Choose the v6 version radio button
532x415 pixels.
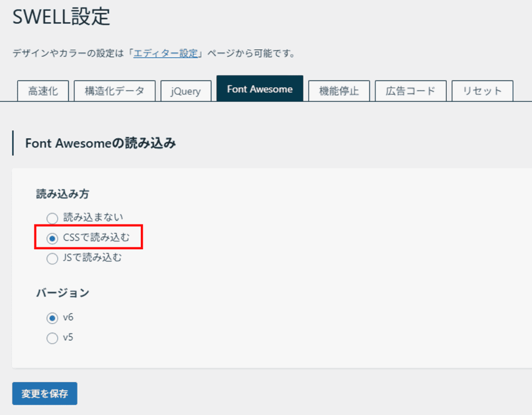click(52, 318)
